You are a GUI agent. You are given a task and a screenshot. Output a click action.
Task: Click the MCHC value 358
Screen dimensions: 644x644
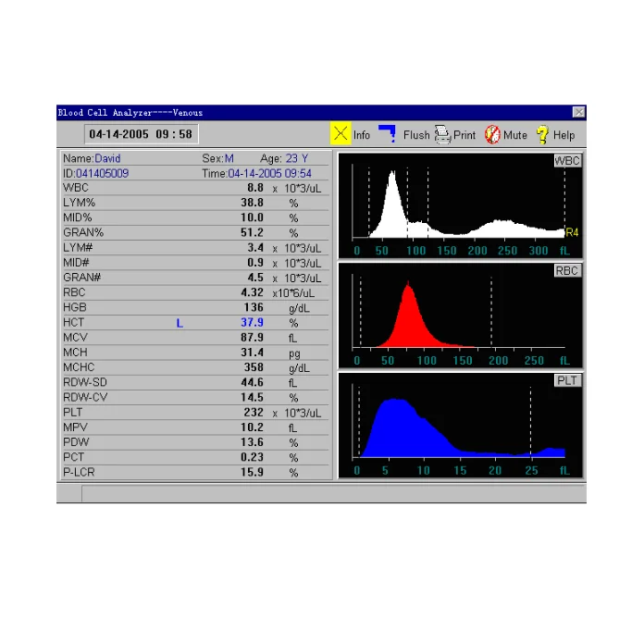coord(254,367)
